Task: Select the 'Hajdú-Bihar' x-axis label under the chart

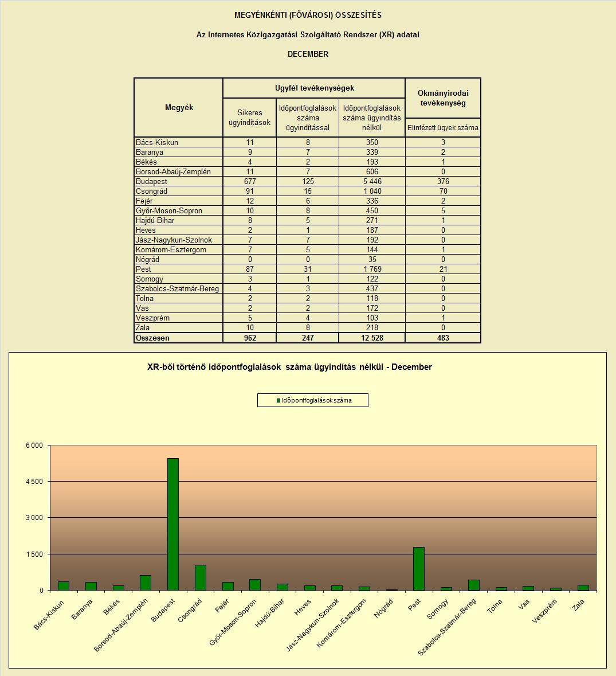Action: (x=269, y=612)
